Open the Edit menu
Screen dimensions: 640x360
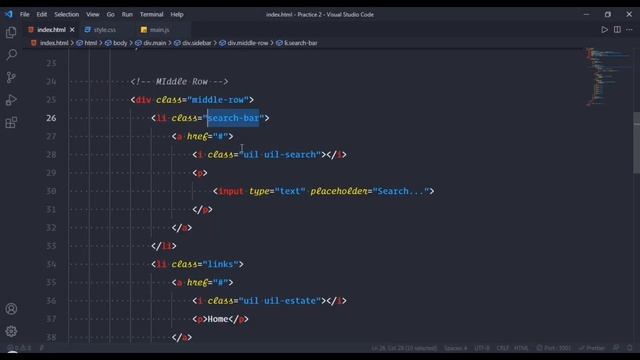point(42,14)
